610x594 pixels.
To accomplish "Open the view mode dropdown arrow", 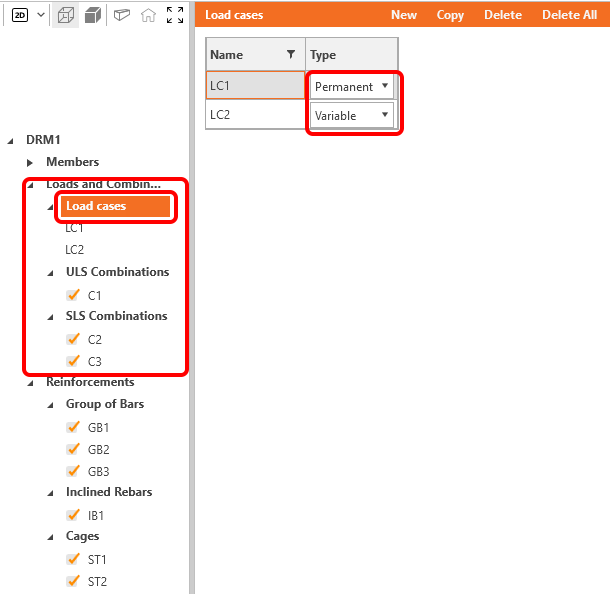I will [x=40, y=15].
